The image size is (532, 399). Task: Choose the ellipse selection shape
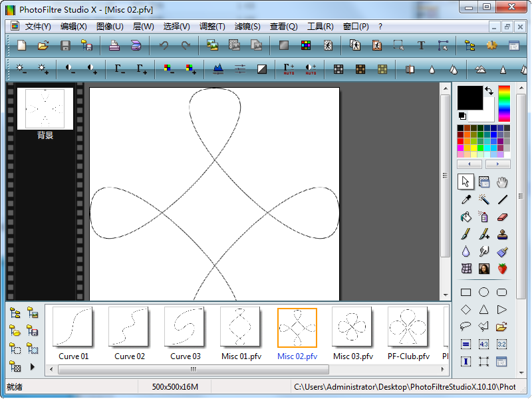[484, 292]
